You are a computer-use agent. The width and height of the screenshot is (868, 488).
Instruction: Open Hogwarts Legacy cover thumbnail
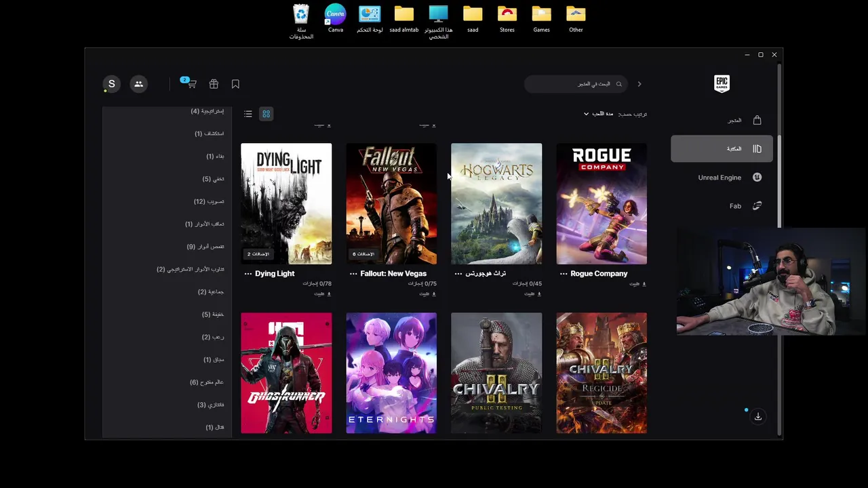(x=496, y=203)
